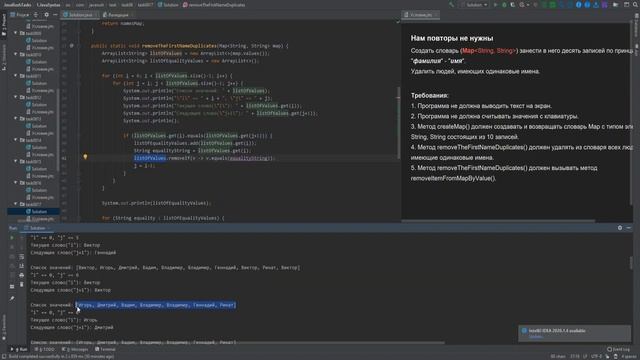
Task: Open the Project panel settings gear
Action: pos(47,15)
